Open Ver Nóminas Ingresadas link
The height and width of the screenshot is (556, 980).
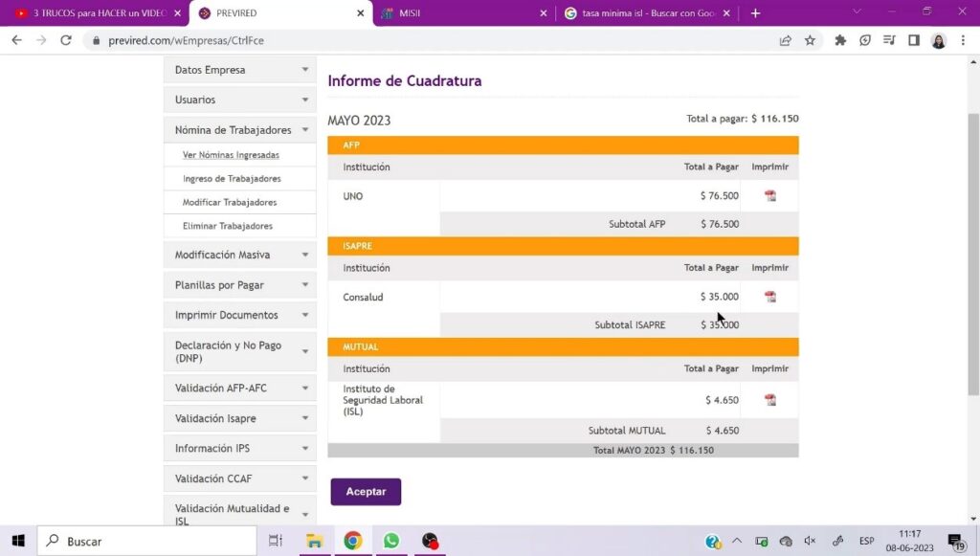(231, 155)
